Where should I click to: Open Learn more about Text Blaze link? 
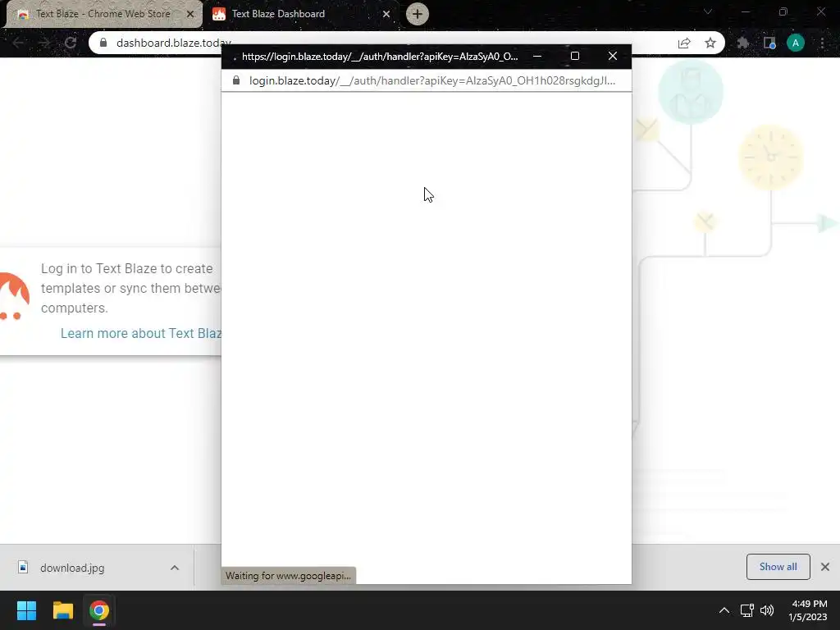point(141,333)
